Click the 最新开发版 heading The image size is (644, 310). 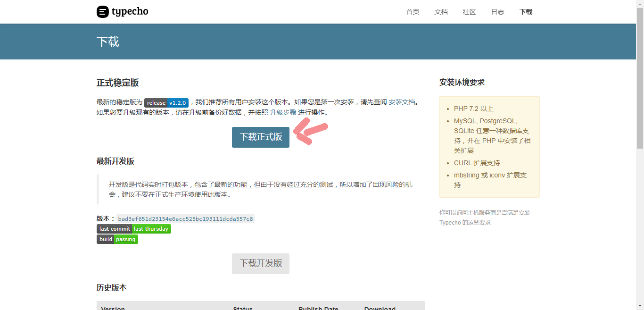pos(116,161)
